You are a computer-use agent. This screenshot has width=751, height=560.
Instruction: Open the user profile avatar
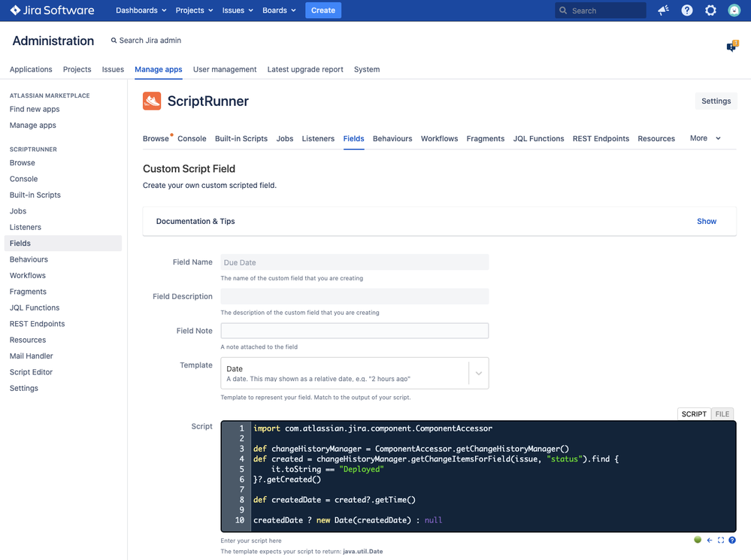734,10
